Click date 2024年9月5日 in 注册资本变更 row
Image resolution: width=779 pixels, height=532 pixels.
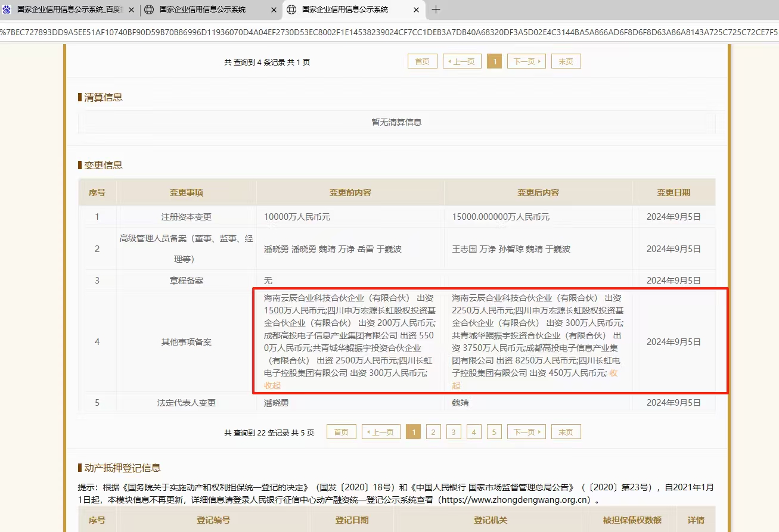pos(674,217)
